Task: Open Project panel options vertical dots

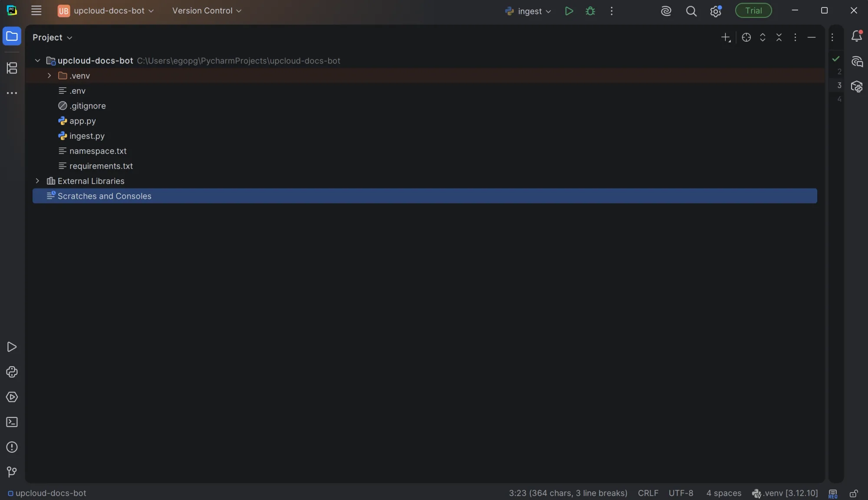Action: [x=795, y=37]
